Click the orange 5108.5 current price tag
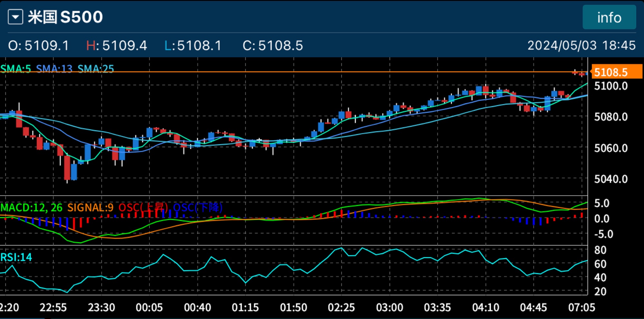Viewport: 644px width, 319px height. click(x=616, y=72)
